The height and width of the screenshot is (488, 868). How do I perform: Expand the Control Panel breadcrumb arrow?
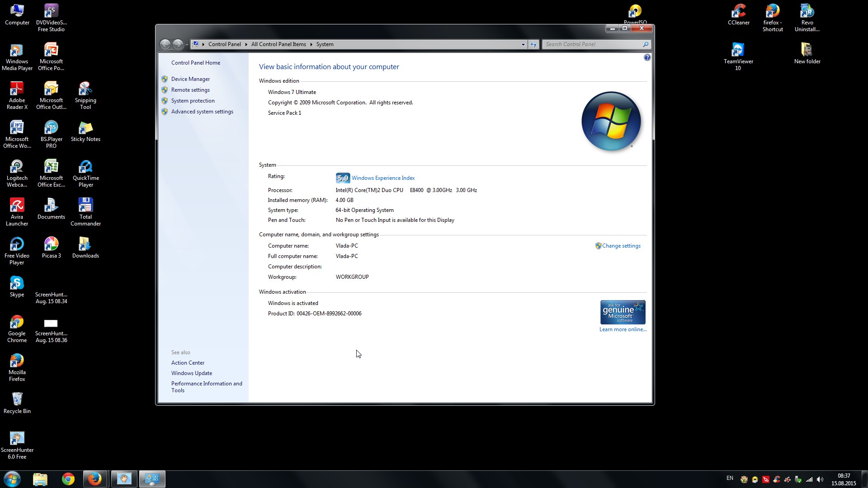246,44
